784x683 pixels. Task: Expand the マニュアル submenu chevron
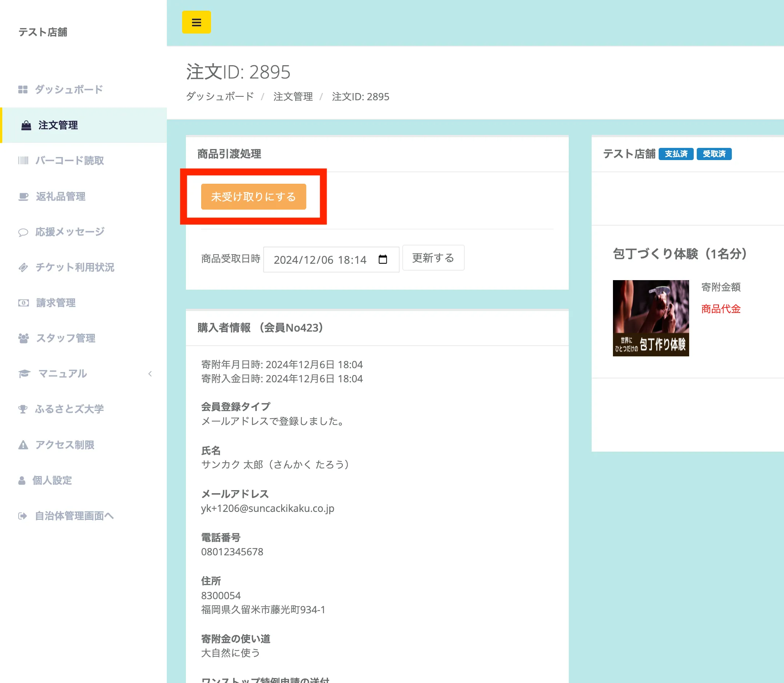pos(150,374)
